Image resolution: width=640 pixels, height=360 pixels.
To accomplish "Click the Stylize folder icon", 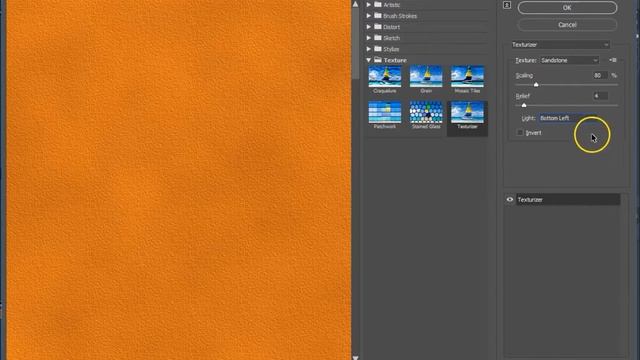I will coord(378,49).
